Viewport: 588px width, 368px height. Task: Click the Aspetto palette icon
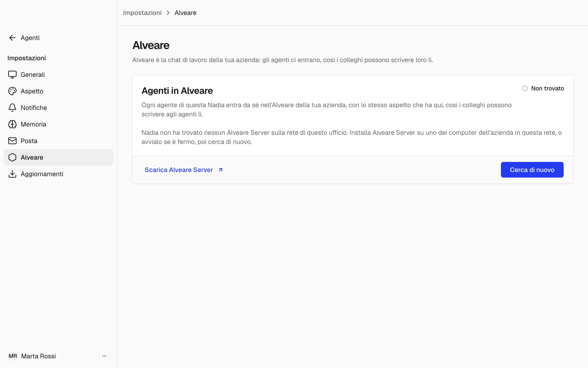tap(12, 91)
